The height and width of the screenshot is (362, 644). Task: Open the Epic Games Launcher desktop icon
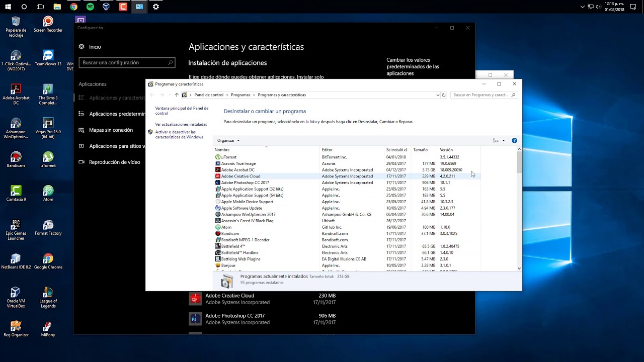tap(16, 230)
